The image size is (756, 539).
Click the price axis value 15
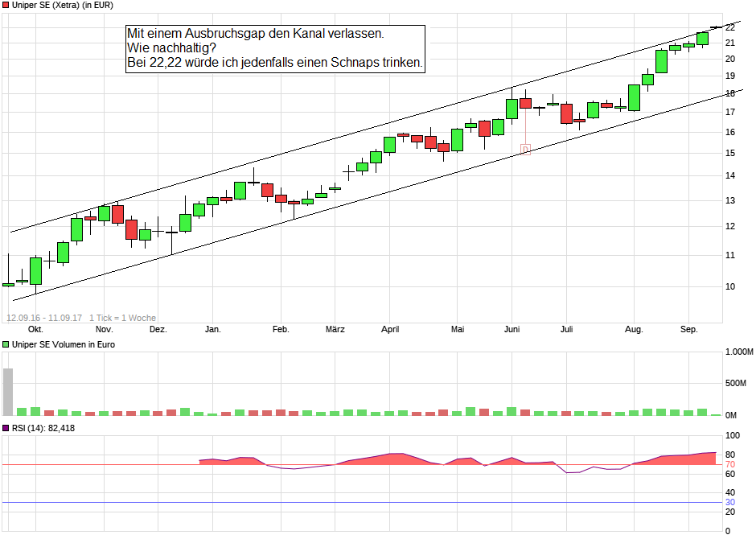pyautogui.click(x=730, y=154)
